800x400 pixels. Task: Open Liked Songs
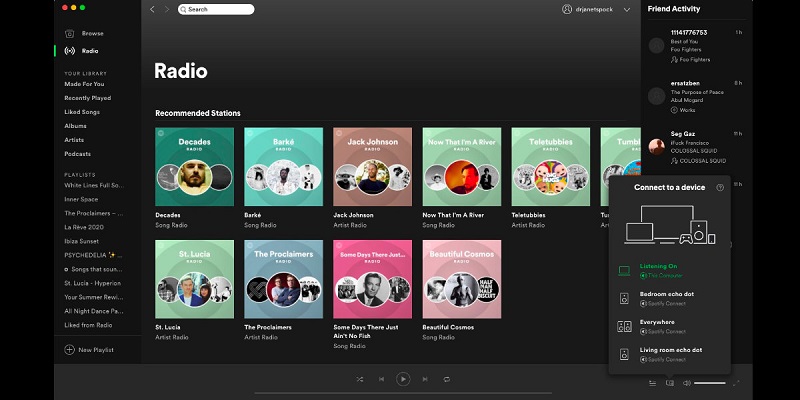pos(82,112)
